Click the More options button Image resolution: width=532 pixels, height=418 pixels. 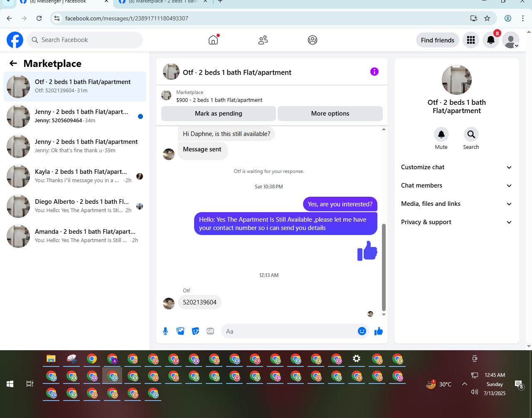point(330,114)
